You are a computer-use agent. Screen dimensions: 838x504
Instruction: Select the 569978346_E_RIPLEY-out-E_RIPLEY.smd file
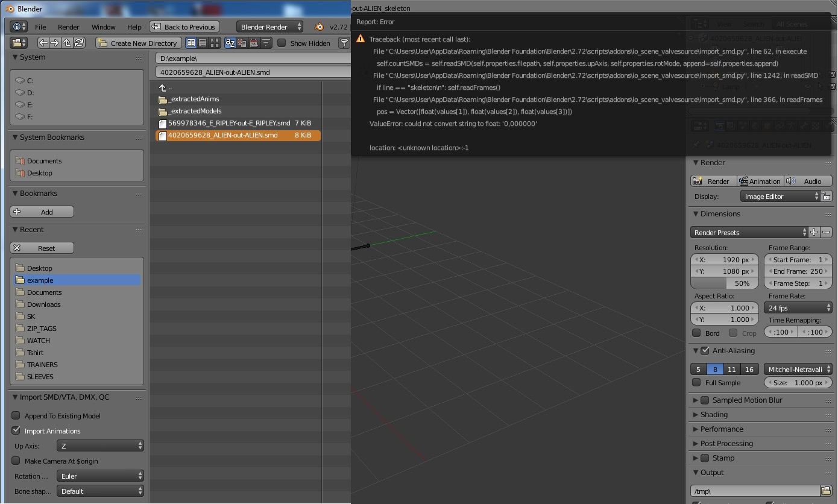click(x=228, y=123)
